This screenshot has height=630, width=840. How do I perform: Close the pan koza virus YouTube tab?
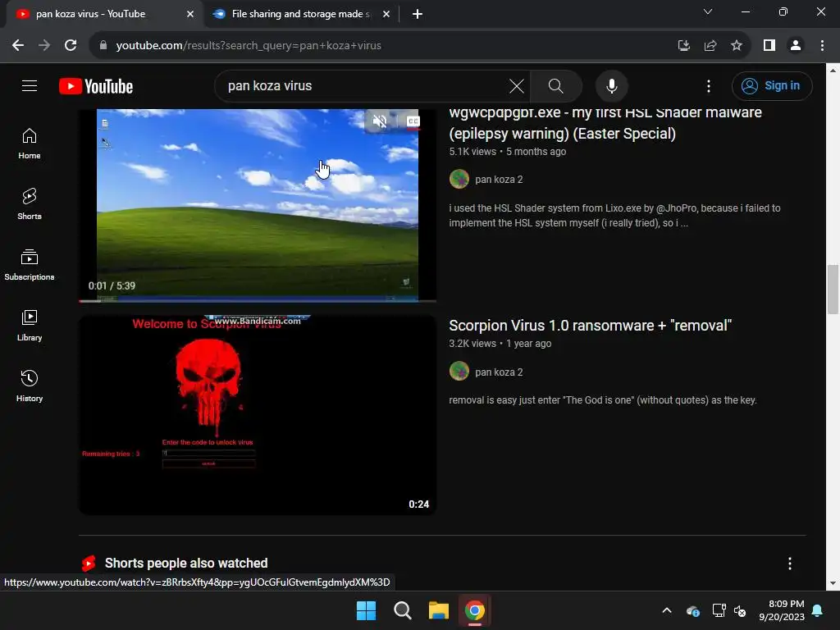[189, 14]
